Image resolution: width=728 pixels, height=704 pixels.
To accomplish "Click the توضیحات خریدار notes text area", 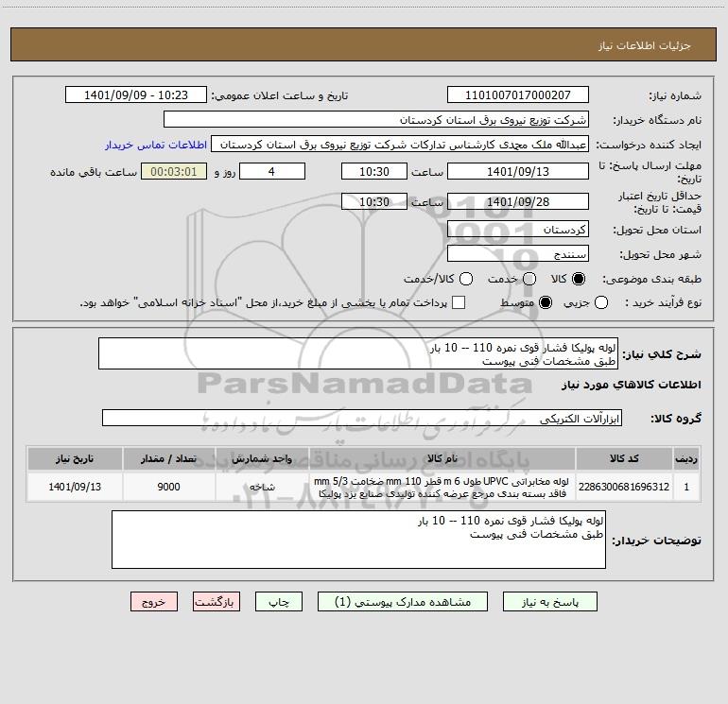I will pos(358,540).
